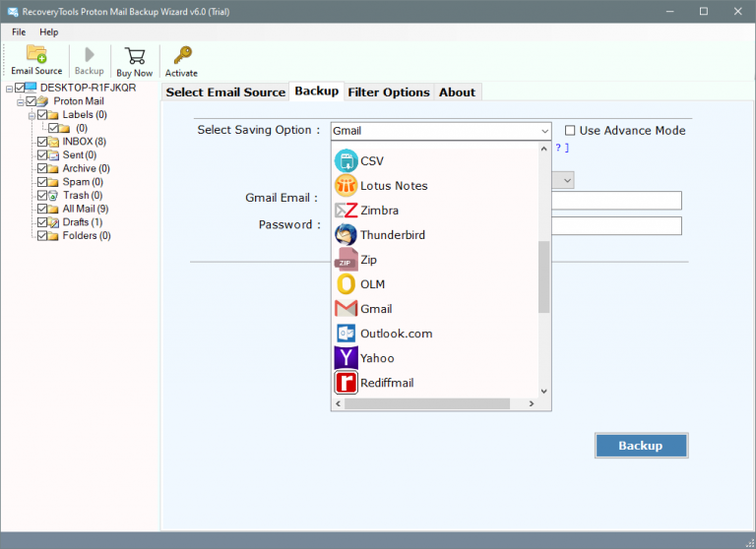
Task: Click the app logo in title bar
Action: coord(13,12)
